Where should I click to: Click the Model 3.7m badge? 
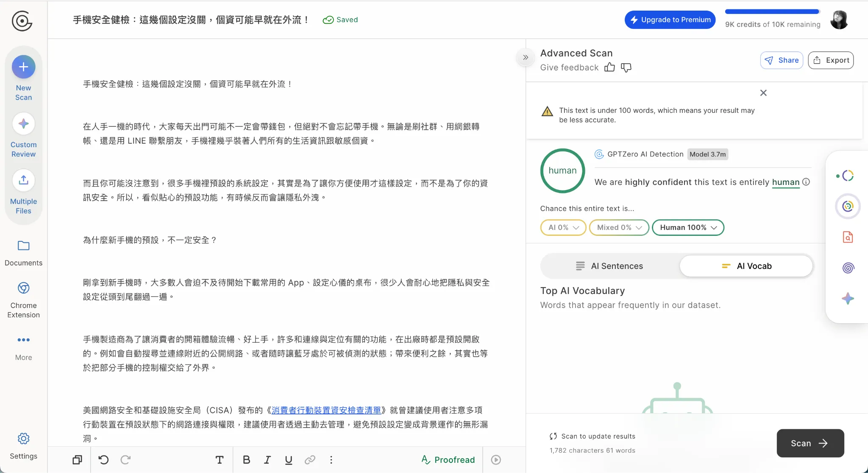point(708,154)
